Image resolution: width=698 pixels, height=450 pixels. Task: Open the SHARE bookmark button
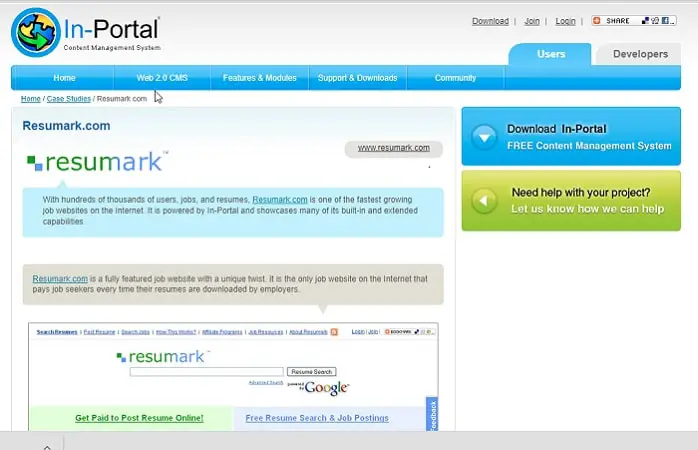tap(634, 20)
